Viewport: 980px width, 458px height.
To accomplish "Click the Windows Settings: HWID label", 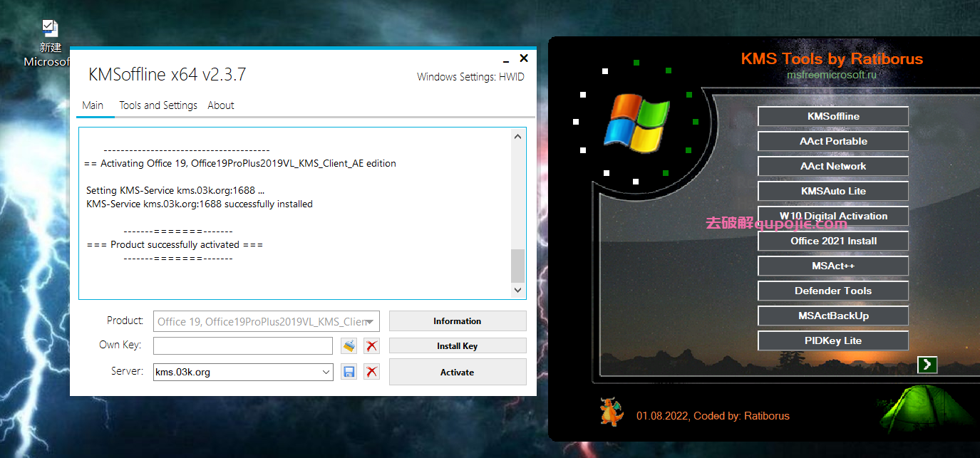I will (470, 77).
